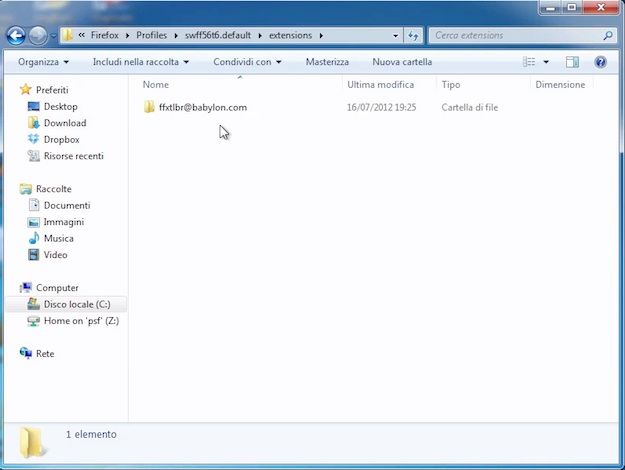Click the Dropbox icon in sidebar

point(33,139)
